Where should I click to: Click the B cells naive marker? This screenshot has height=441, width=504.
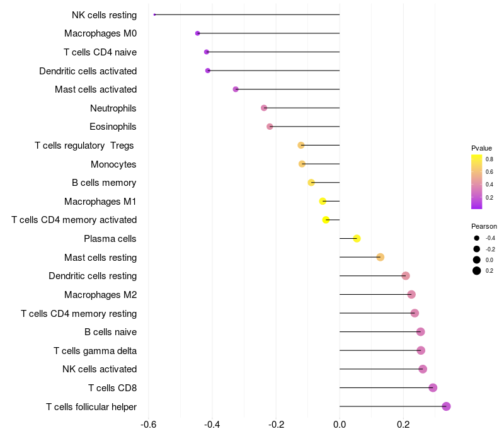(420, 332)
